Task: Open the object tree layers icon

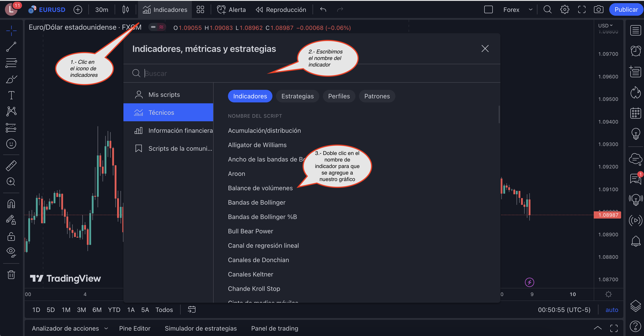Action: [635, 305]
